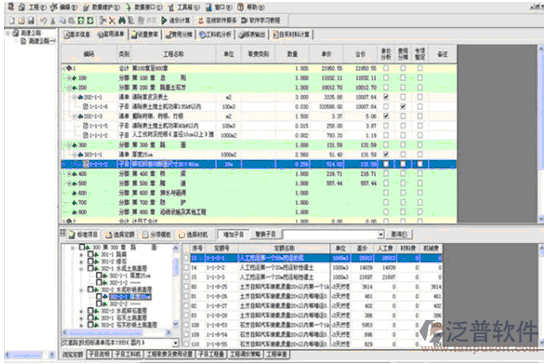
Task: Open the dropdown beside 替换子目
Action: point(380,234)
